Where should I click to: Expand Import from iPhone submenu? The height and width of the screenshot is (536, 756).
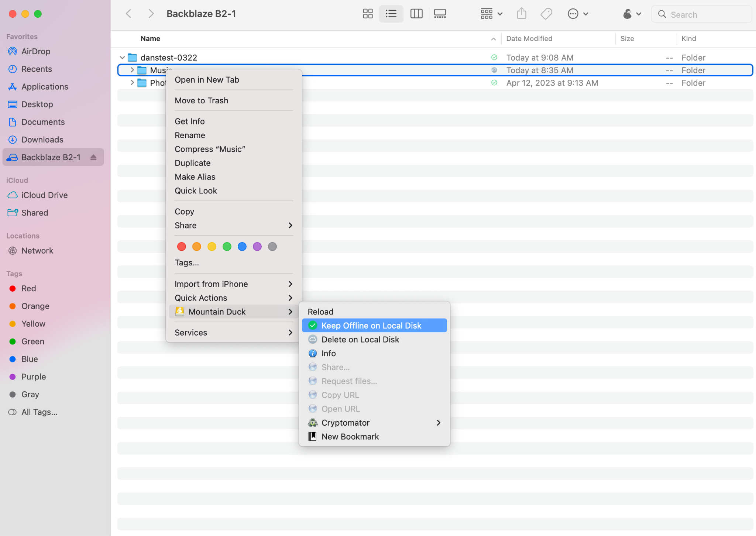pos(234,284)
